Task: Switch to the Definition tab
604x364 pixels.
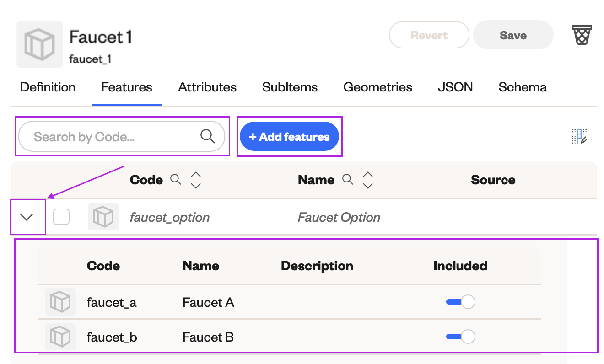Action: [48, 87]
